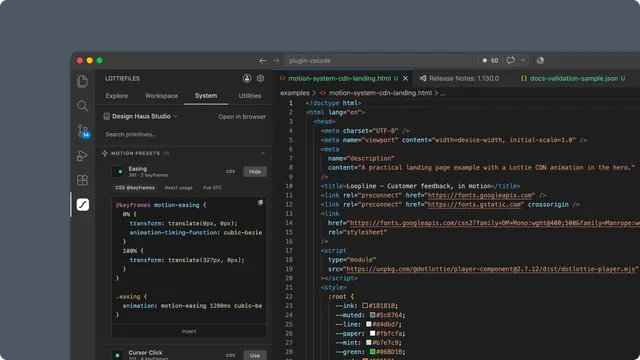
Task: Click the --line #d4dbd7 color swatch
Action: point(369,324)
